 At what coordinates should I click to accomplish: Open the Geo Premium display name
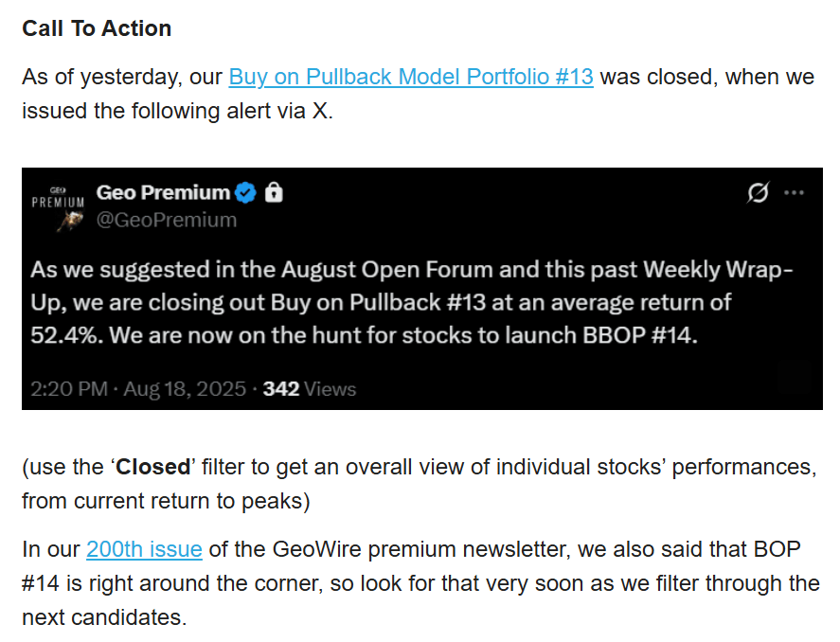coord(163,193)
